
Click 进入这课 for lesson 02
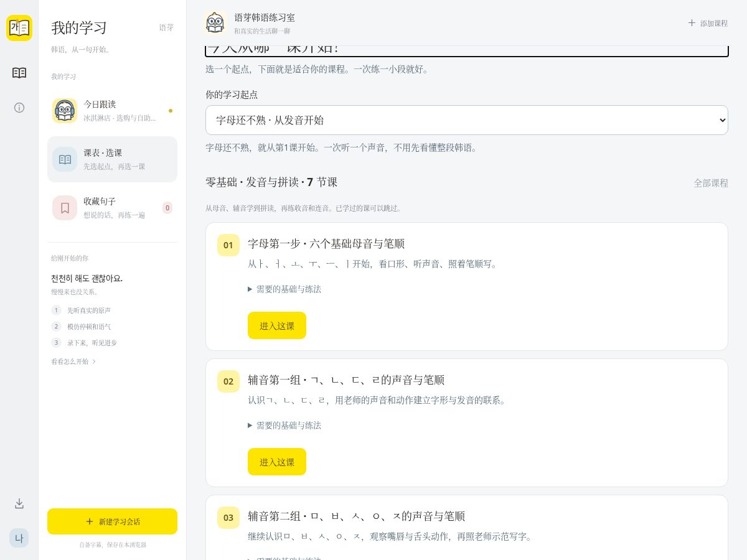pyautogui.click(x=277, y=462)
